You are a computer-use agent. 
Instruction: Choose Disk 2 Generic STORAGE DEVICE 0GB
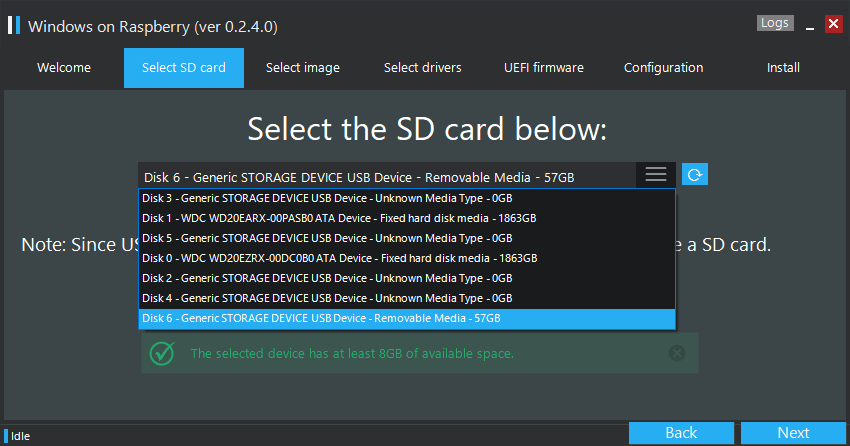pos(407,279)
